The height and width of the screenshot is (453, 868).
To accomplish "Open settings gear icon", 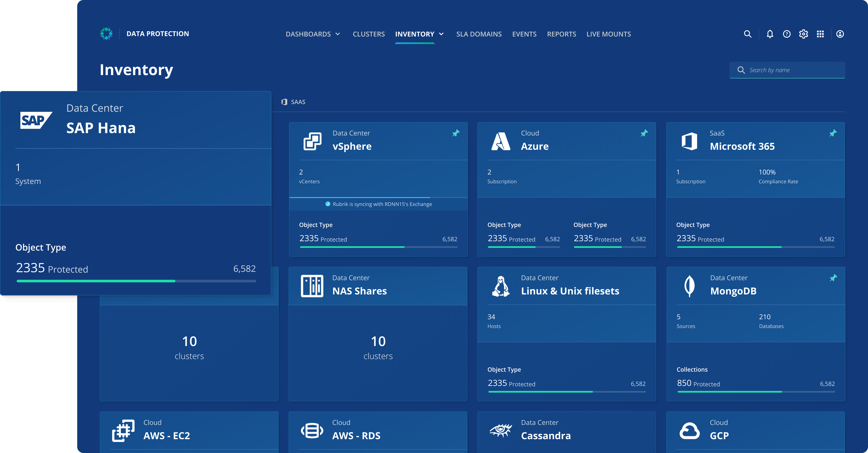I will point(803,34).
